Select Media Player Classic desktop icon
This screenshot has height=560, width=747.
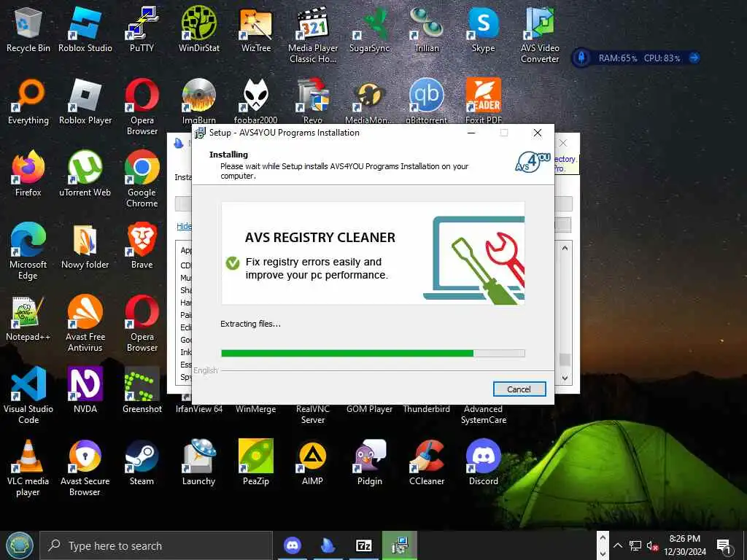click(x=313, y=35)
